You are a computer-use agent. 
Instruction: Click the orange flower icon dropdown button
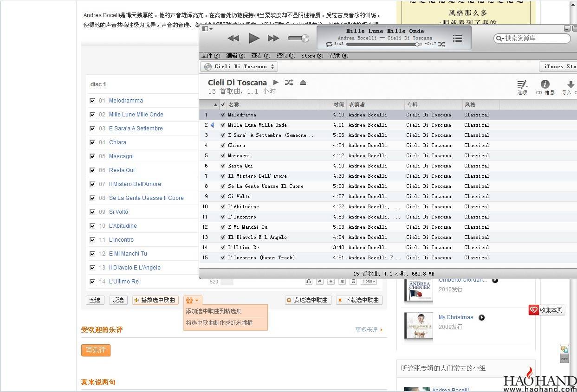pyautogui.click(x=193, y=300)
